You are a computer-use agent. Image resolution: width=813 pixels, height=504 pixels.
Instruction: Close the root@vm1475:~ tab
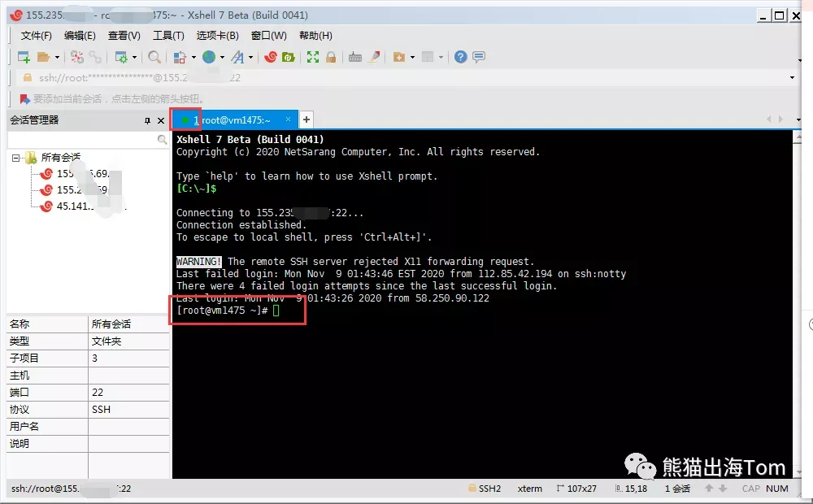pyautogui.click(x=289, y=119)
